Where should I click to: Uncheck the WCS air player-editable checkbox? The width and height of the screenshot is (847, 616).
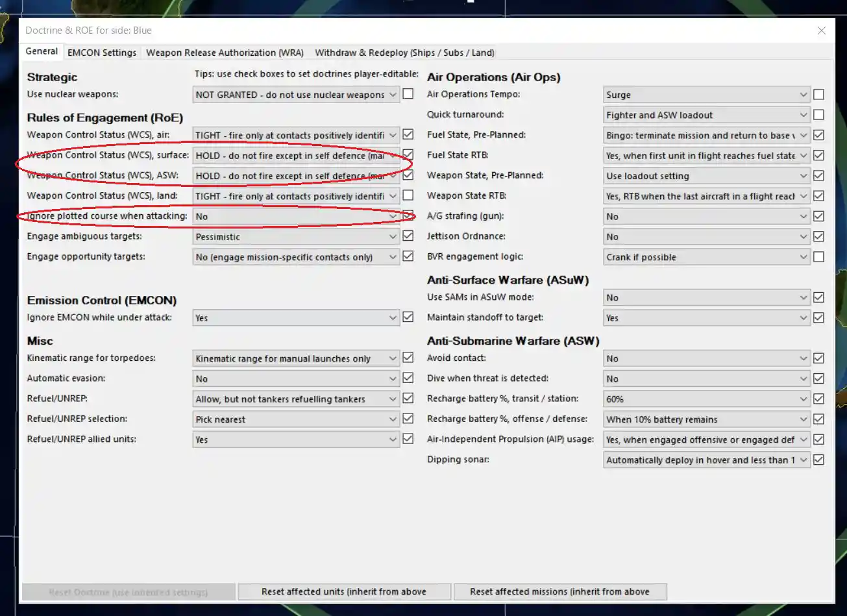pyautogui.click(x=408, y=135)
